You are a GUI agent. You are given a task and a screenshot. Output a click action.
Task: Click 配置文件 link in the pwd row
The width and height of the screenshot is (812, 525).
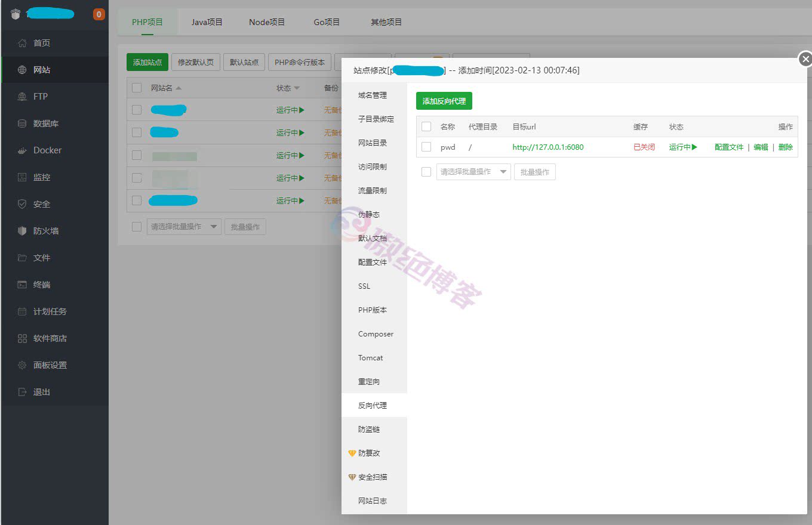pyautogui.click(x=729, y=147)
